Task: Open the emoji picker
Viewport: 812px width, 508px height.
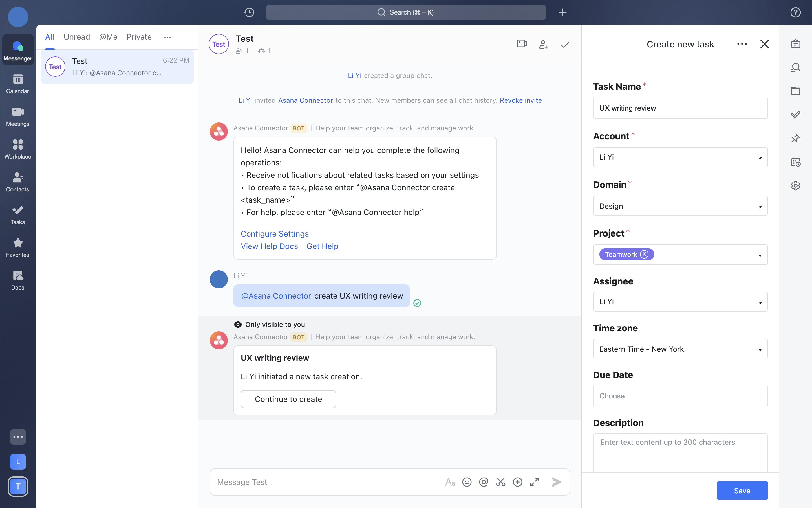Action: point(467,482)
